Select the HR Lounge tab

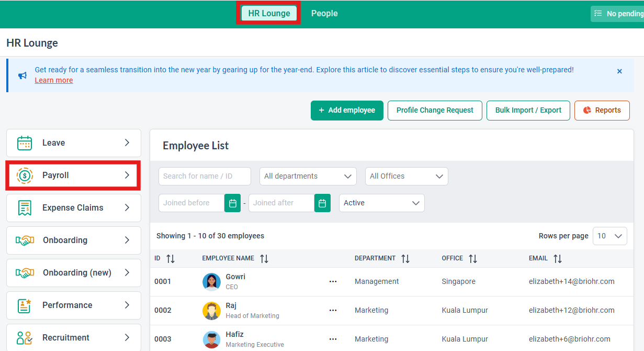[x=268, y=13]
